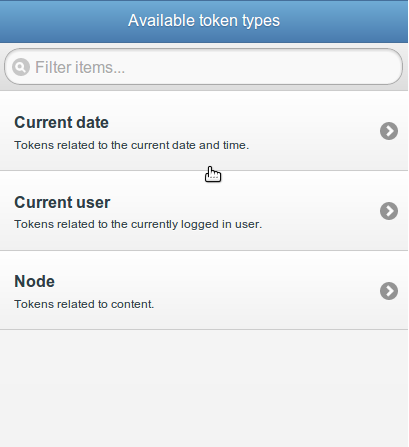Select the 'Current user' heading

click(x=62, y=202)
